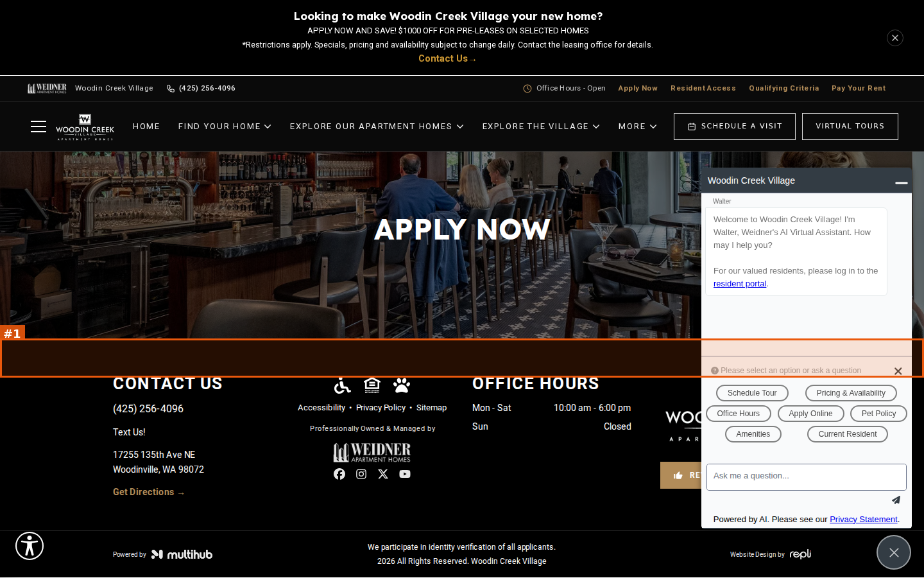
Task: Go to the Home menu item
Action: click(x=146, y=127)
